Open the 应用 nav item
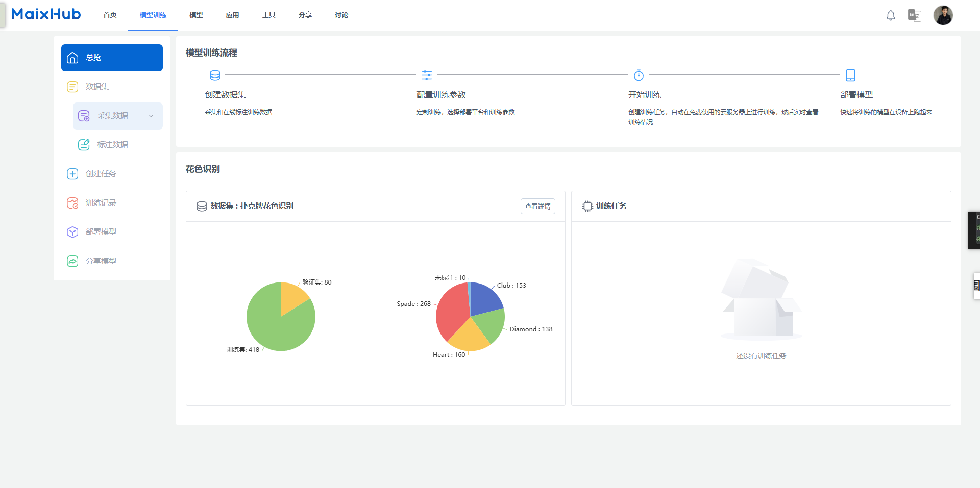Image resolution: width=980 pixels, height=488 pixels. tap(232, 15)
